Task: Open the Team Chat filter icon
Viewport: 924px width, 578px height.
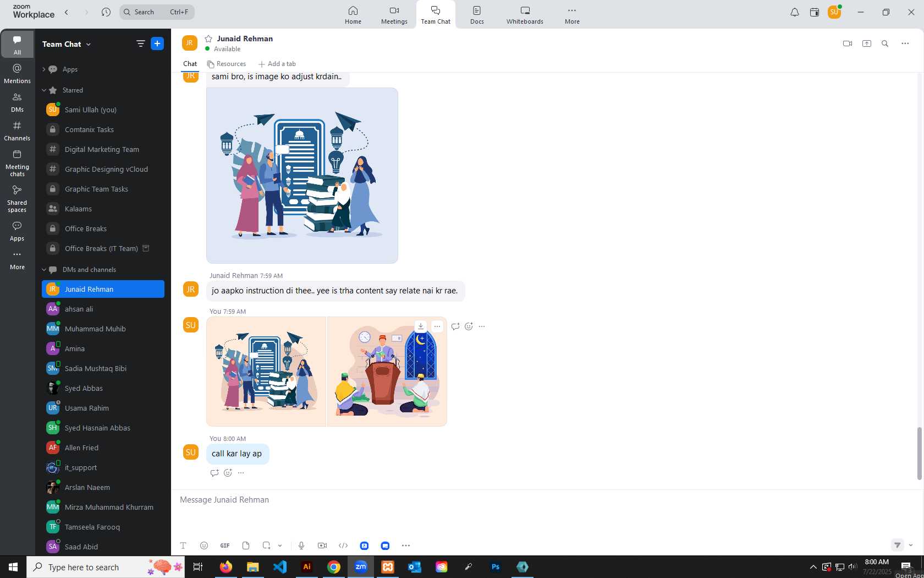Action: point(141,43)
